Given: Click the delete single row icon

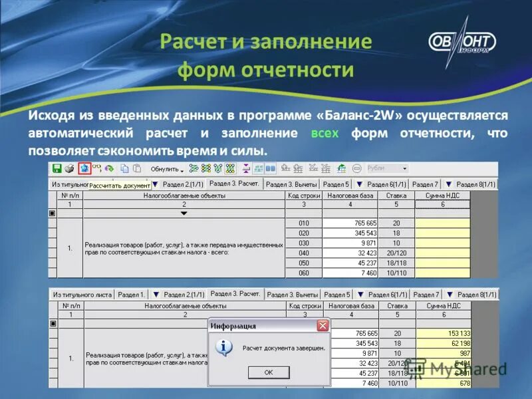Looking at the screenshot, I should point(313,168).
